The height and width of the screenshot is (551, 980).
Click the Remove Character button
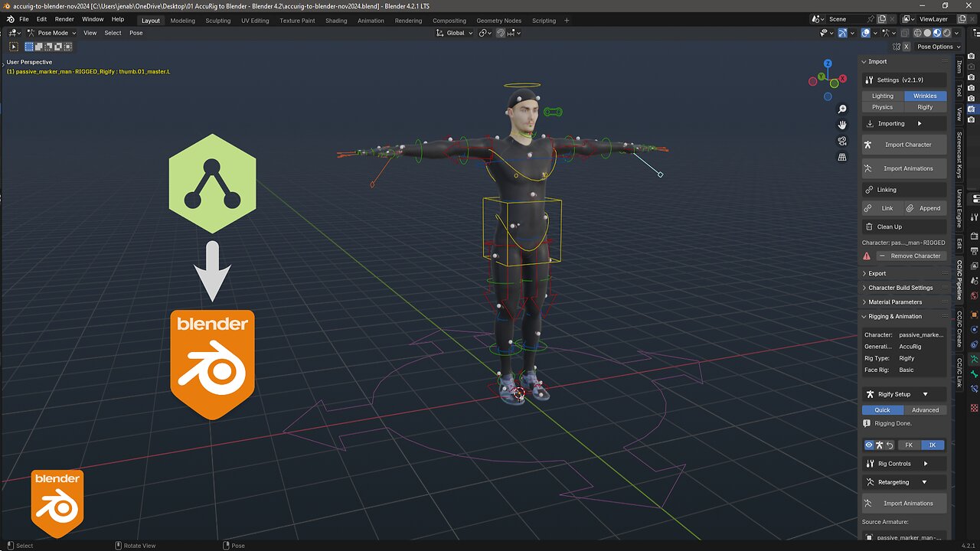click(x=910, y=256)
